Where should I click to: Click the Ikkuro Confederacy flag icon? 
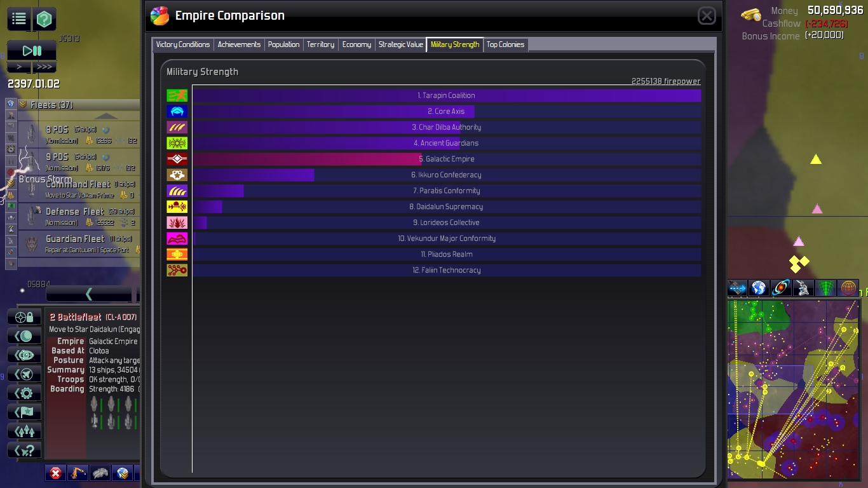[177, 175]
